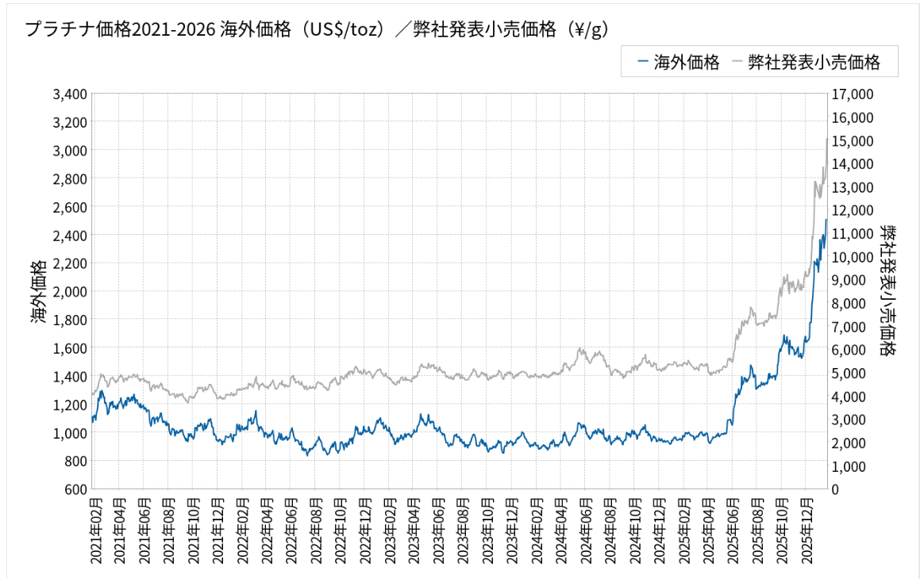Click the 2,000 tick on the left axis
924x579 pixels.
pos(69,292)
